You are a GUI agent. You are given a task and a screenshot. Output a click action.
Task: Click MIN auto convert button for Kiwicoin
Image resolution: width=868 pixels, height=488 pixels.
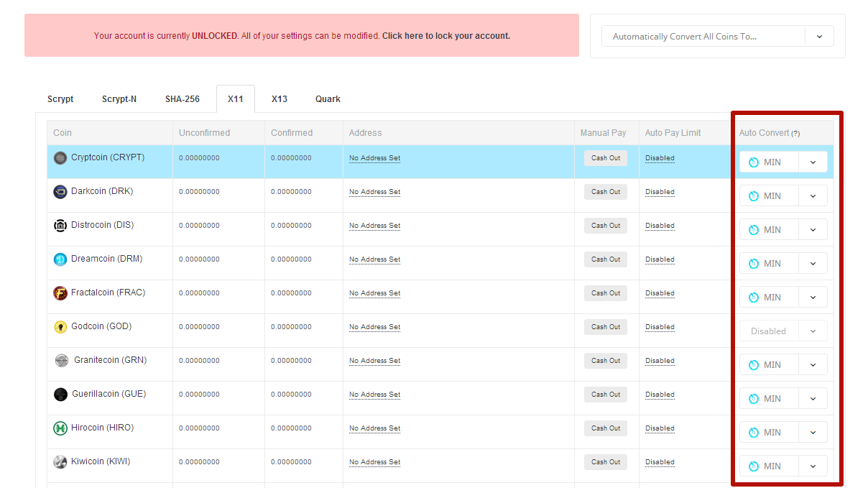(x=769, y=466)
